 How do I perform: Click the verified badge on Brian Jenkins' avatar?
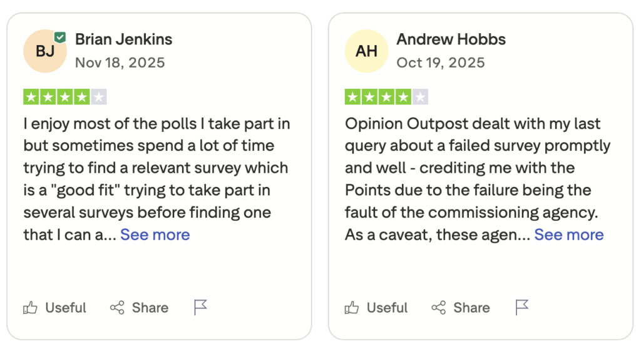(x=60, y=36)
